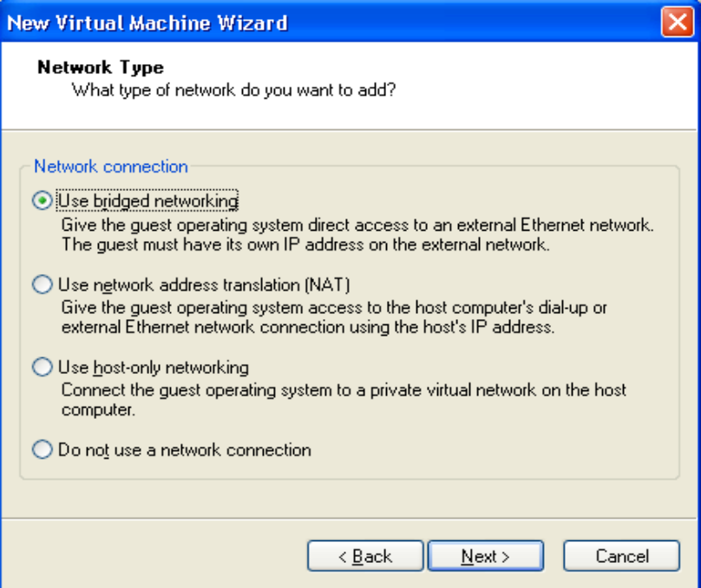
Task: Click the 'Do not use a network connection' label
Action: (x=185, y=450)
